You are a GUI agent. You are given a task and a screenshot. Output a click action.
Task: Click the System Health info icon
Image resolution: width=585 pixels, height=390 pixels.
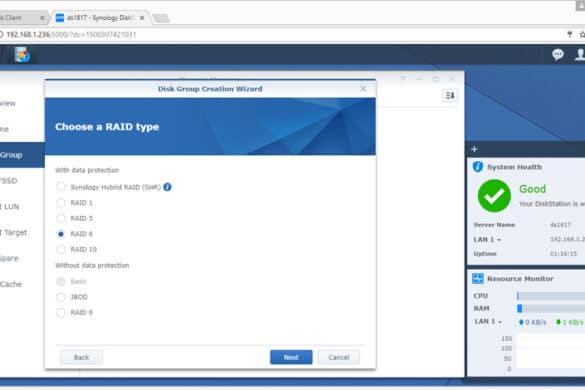pyautogui.click(x=478, y=167)
